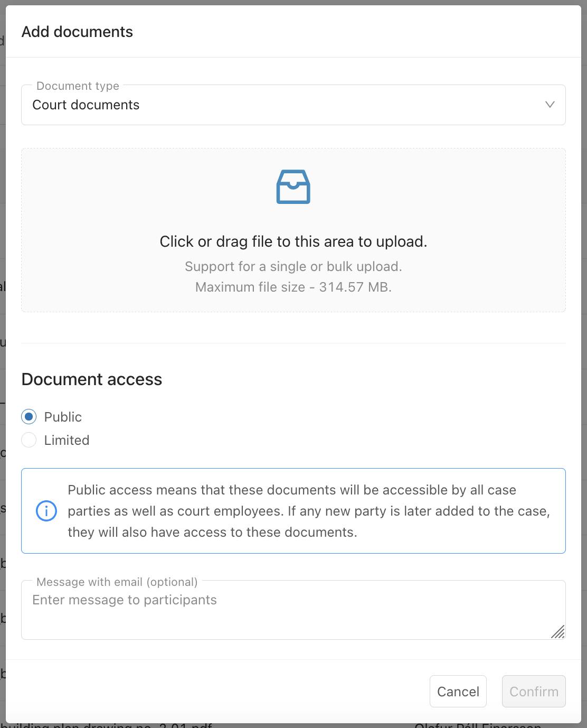Click the "Limited" access label text

(x=67, y=440)
